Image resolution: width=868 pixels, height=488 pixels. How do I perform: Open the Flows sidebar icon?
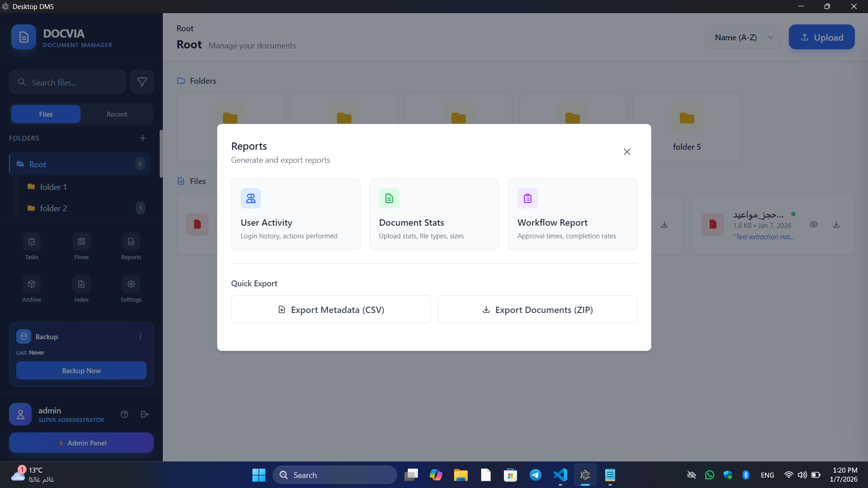tap(81, 246)
